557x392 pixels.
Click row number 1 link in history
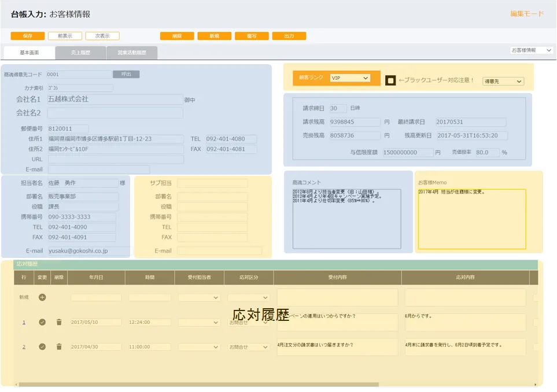coord(24,323)
